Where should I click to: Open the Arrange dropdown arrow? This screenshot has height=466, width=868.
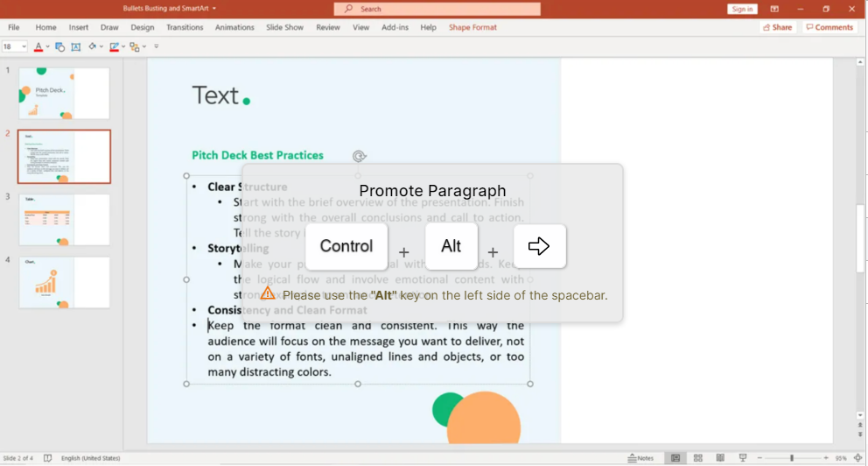tap(143, 47)
